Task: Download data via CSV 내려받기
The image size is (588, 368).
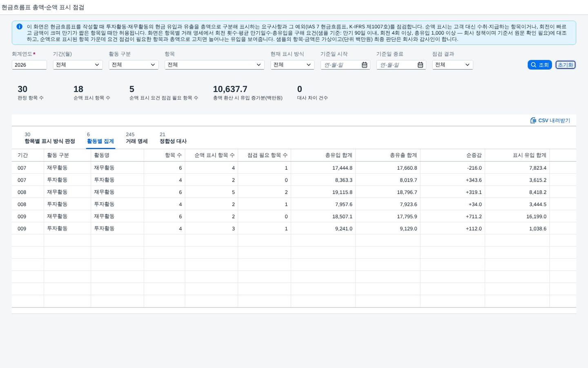Action: pyautogui.click(x=550, y=120)
